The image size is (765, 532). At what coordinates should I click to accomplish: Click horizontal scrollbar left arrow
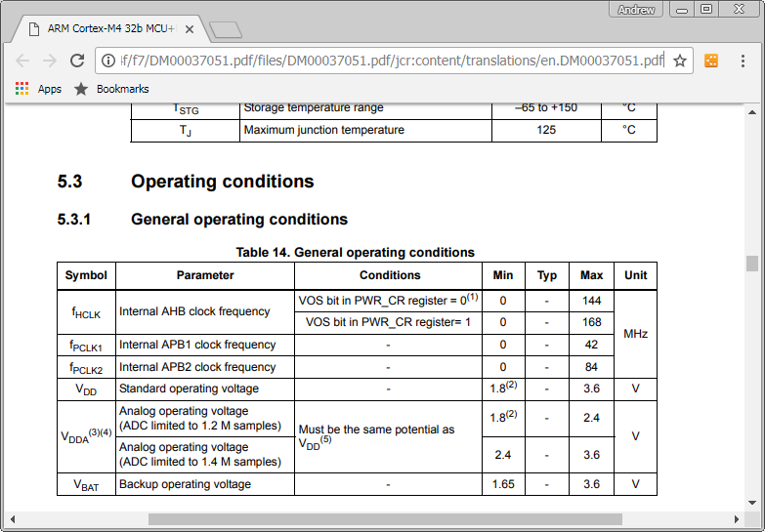coord(13,519)
